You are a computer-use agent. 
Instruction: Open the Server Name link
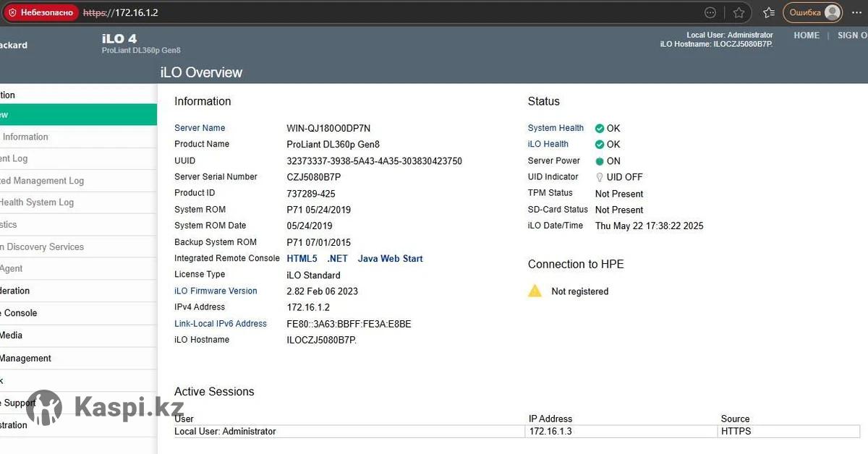pyautogui.click(x=200, y=128)
